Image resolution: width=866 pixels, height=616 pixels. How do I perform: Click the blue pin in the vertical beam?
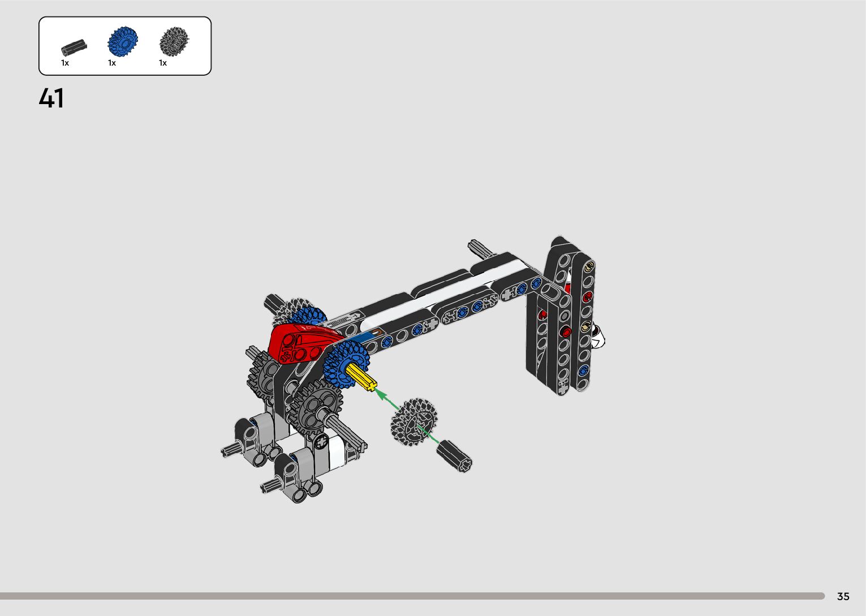[x=584, y=371]
